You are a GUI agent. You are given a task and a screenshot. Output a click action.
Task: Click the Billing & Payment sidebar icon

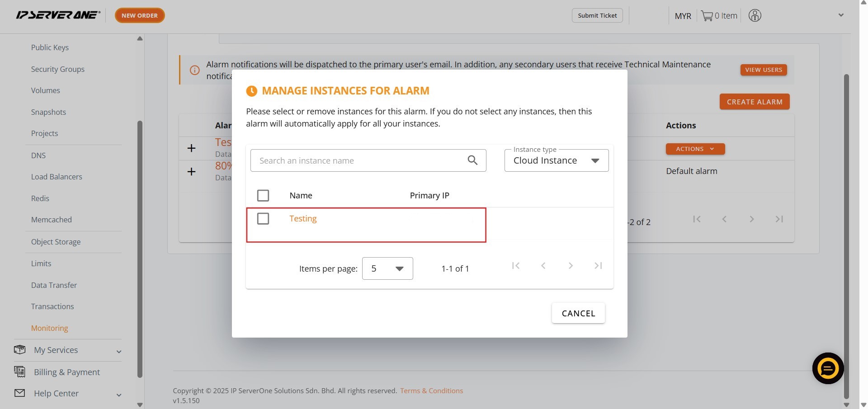(19, 372)
